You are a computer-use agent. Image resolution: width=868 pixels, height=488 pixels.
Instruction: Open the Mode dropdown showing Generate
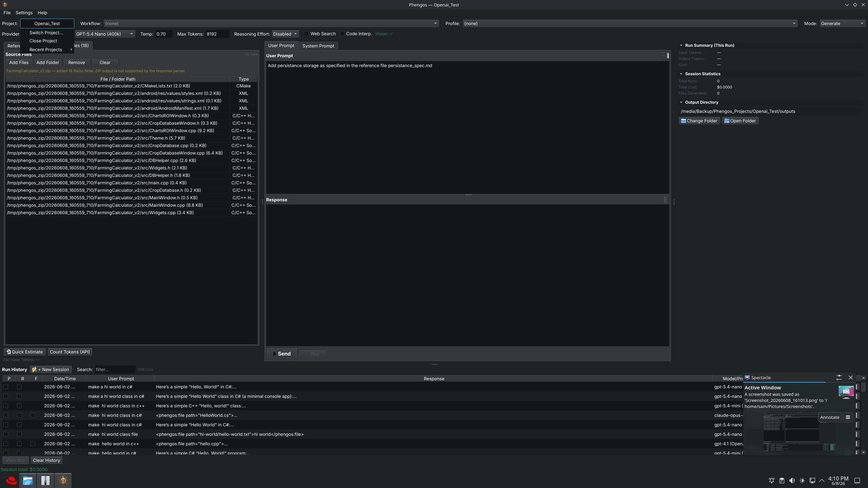(x=842, y=23)
